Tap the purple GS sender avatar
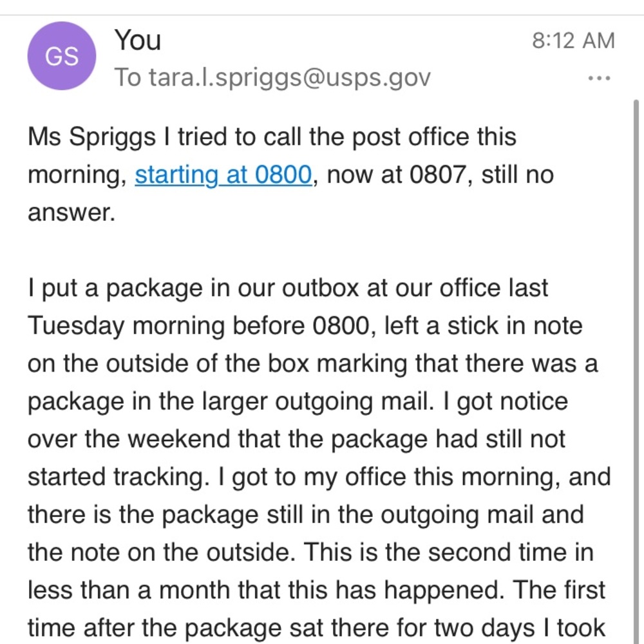The height and width of the screenshot is (644, 644). tap(62, 56)
